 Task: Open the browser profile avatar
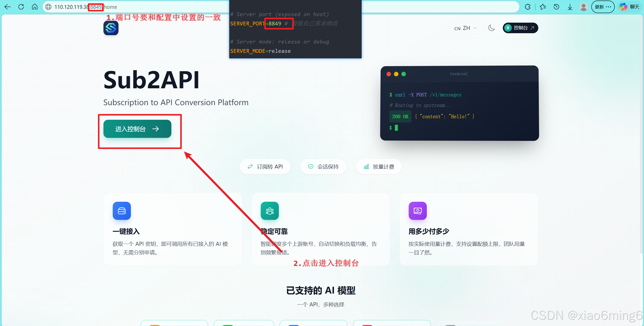point(583,7)
